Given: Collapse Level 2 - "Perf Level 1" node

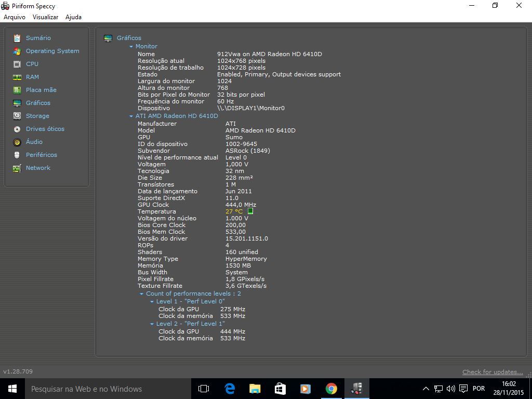Looking at the screenshot, I should [152, 324].
